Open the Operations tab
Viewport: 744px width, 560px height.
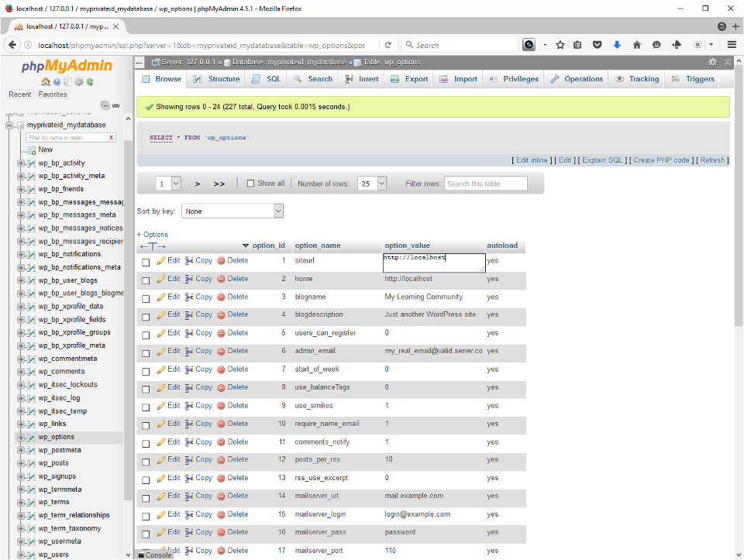(577, 79)
